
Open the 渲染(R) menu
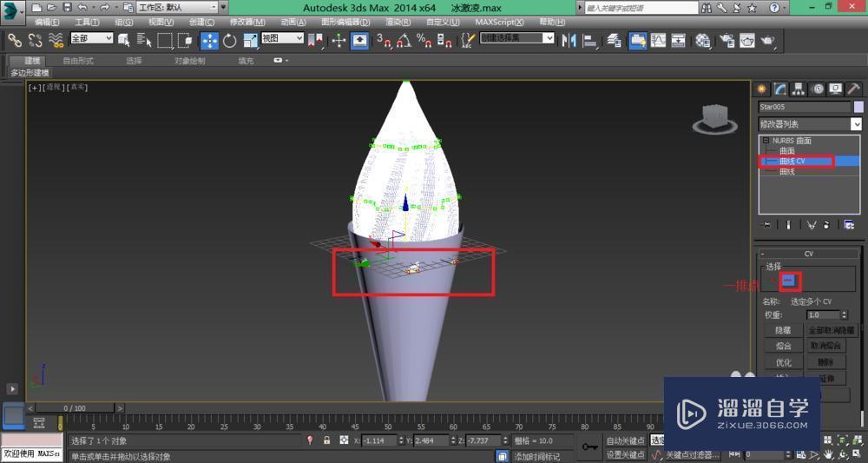[398, 23]
